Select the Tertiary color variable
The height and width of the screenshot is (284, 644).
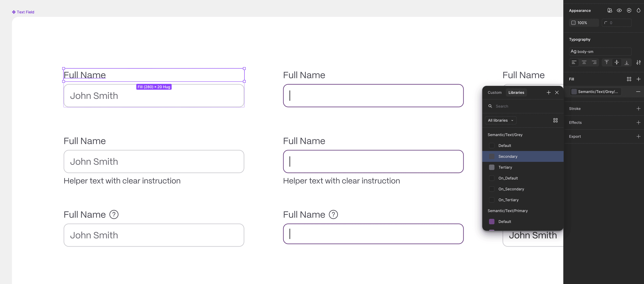[523, 167]
